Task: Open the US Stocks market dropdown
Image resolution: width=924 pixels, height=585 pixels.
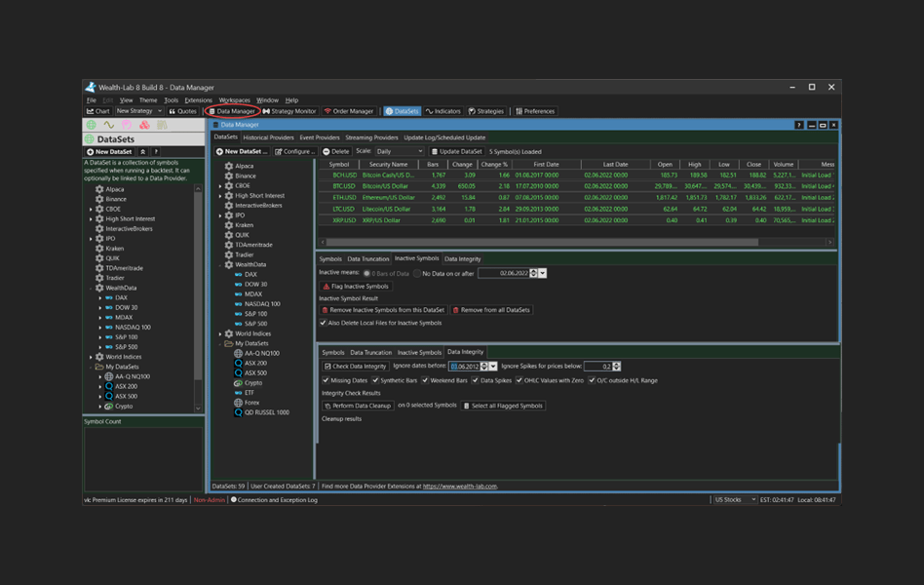Action: pos(734,499)
